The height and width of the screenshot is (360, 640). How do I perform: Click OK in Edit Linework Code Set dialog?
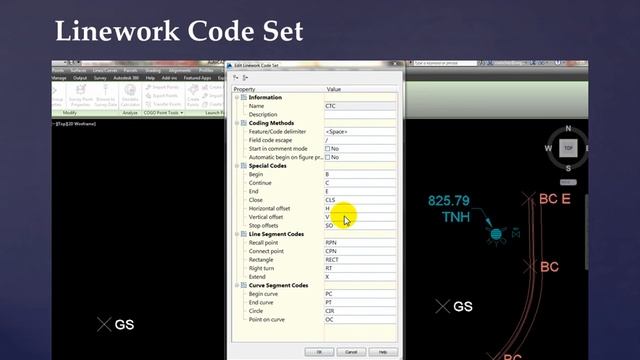tap(319, 352)
